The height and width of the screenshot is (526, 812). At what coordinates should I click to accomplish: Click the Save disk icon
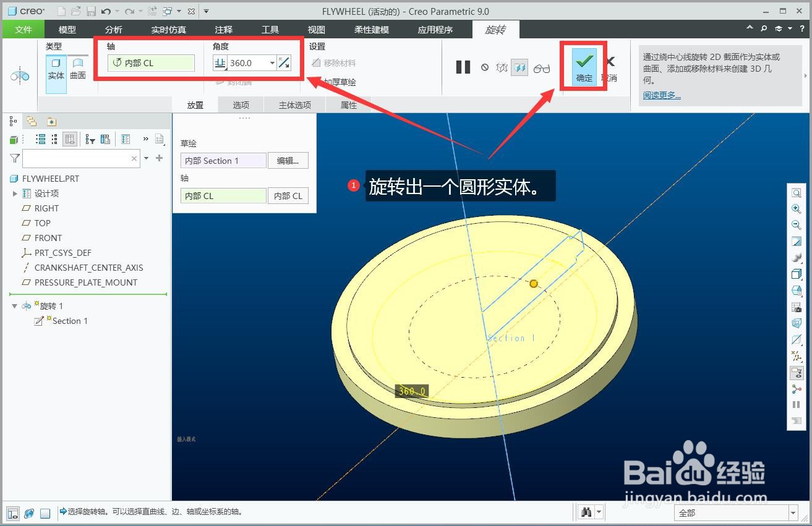coord(91,11)
